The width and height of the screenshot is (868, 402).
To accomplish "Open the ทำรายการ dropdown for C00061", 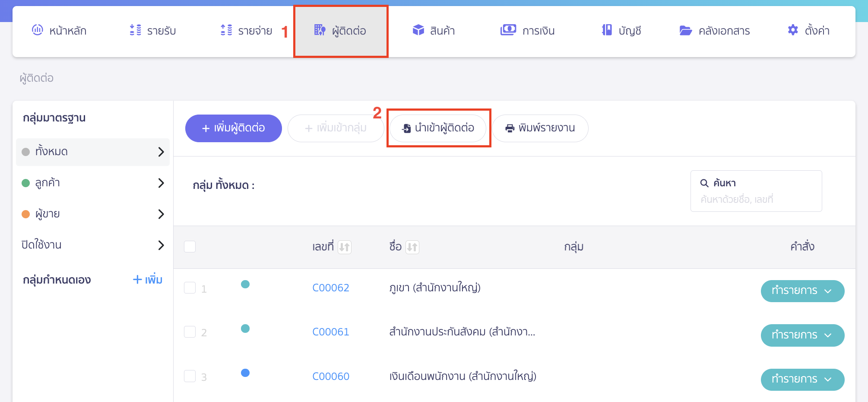I will click(802, 335).
